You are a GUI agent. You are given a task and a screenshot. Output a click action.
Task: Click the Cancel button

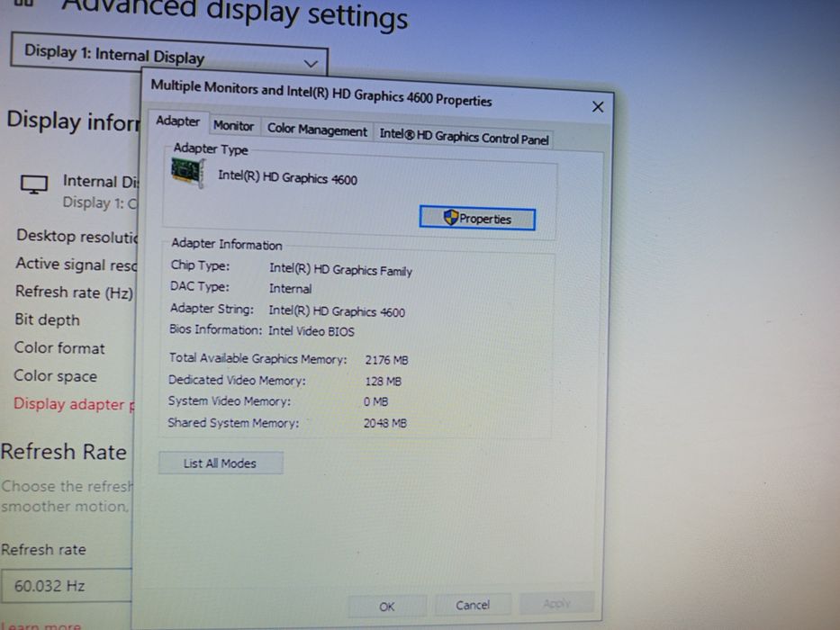click(473, 605)
